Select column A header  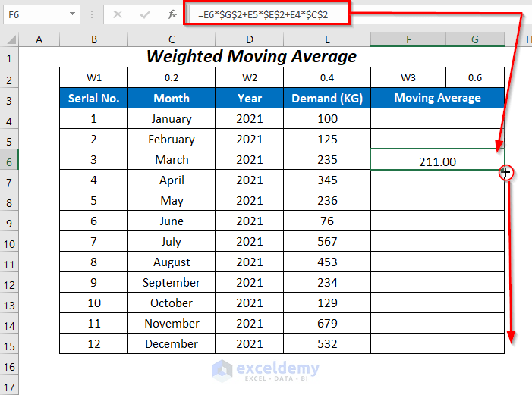39,39
